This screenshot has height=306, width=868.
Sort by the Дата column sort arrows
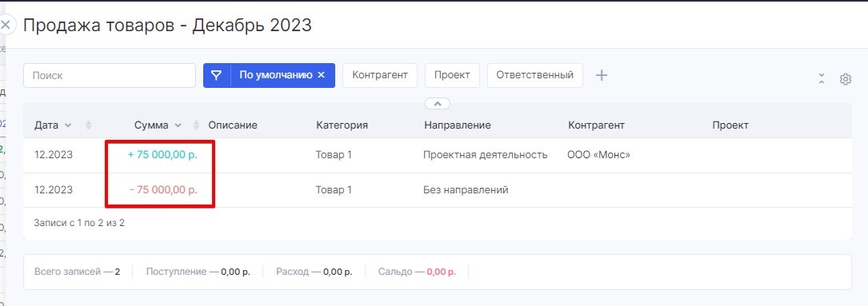(89, 125)
